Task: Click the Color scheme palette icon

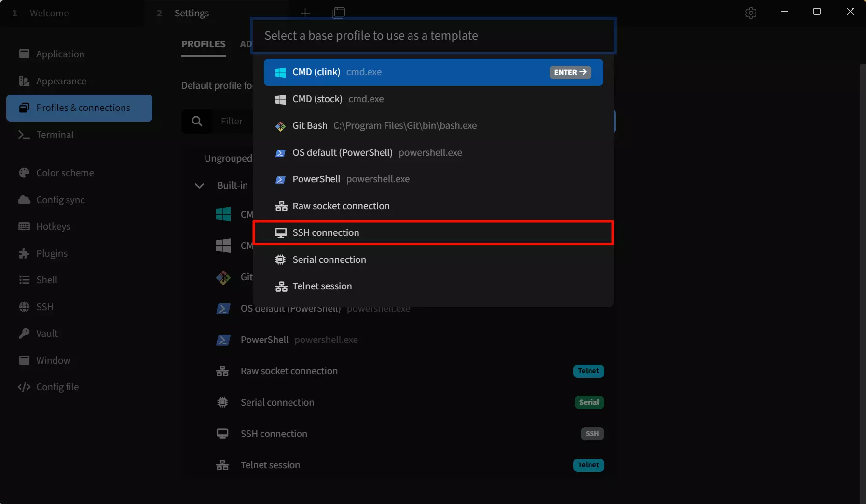Action: click(24, 173)
